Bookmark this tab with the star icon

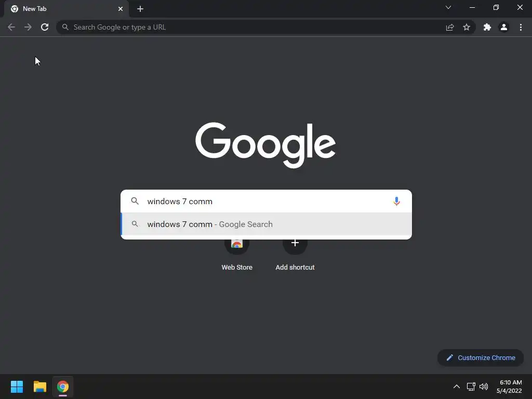467,27
